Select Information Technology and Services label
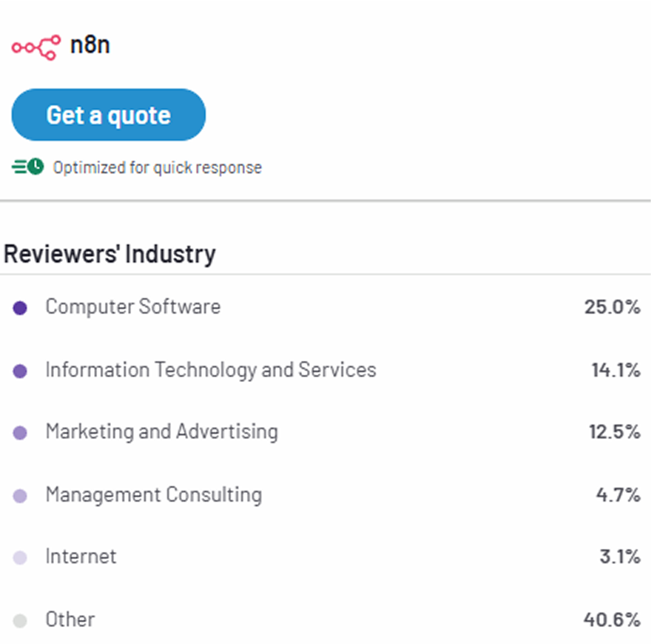Viewport: 651px width, 644px height. click(x=211, y=369)
